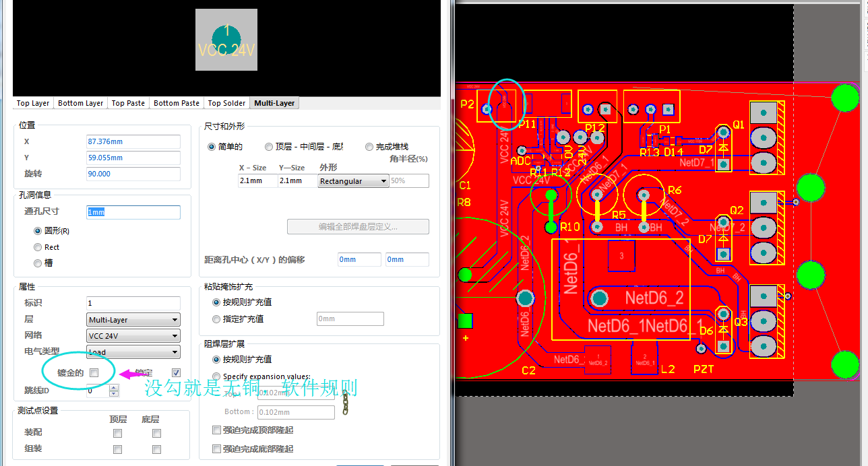Increase the 跳线ID value with the up arrow

click(114, 387)
